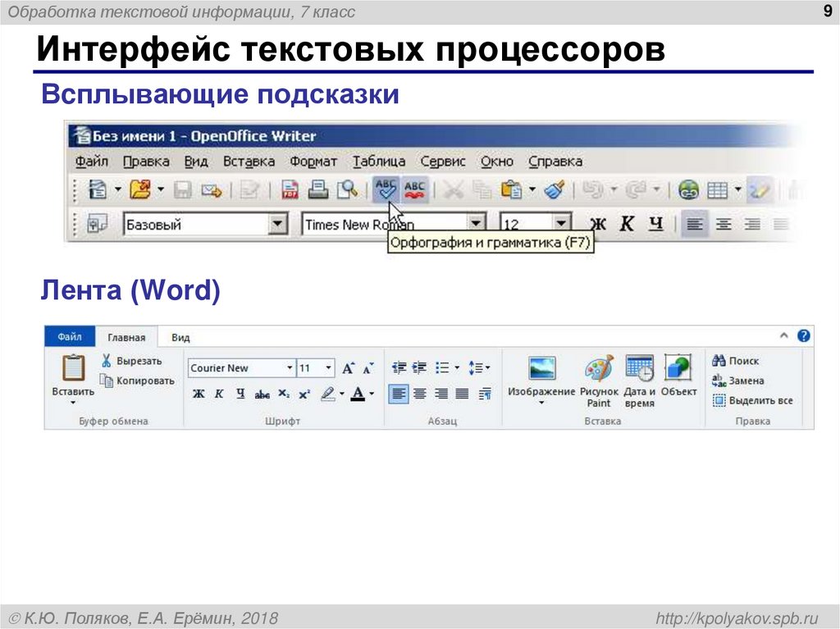
Task: Click the bullet list icon in ribbon
Action: 442,367
